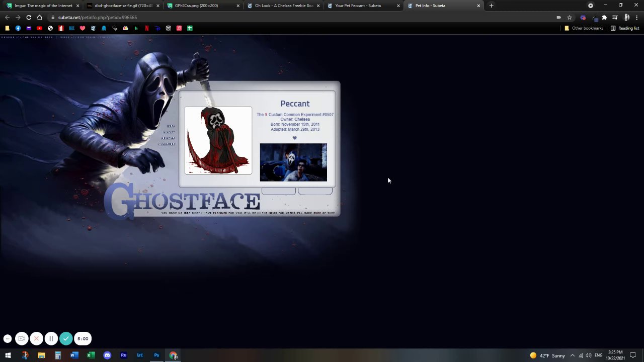The width and height of the screenshot is (644, 362).
Task: Click the Ghostface game screenshot thumbnail
Action: [293, 162]
